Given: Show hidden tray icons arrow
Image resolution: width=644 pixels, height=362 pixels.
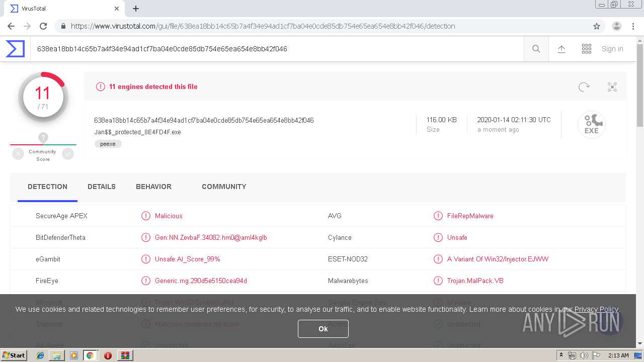Looking at the screenshot, I should click(x=561, y=355).
